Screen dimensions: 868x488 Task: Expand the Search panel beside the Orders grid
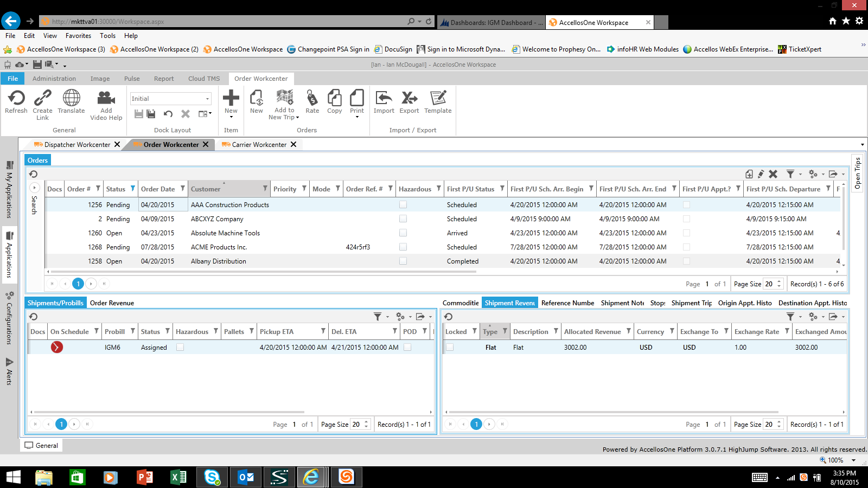click(x=34, y=188)
